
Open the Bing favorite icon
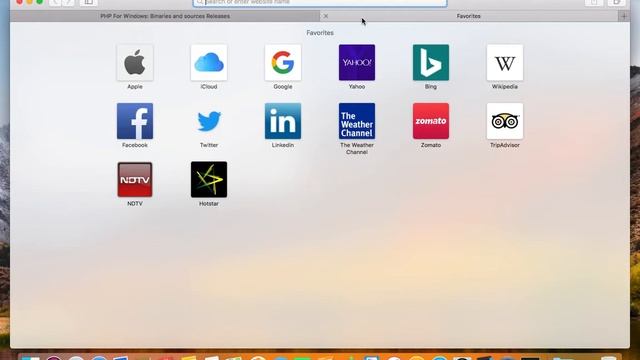(431, 62)
